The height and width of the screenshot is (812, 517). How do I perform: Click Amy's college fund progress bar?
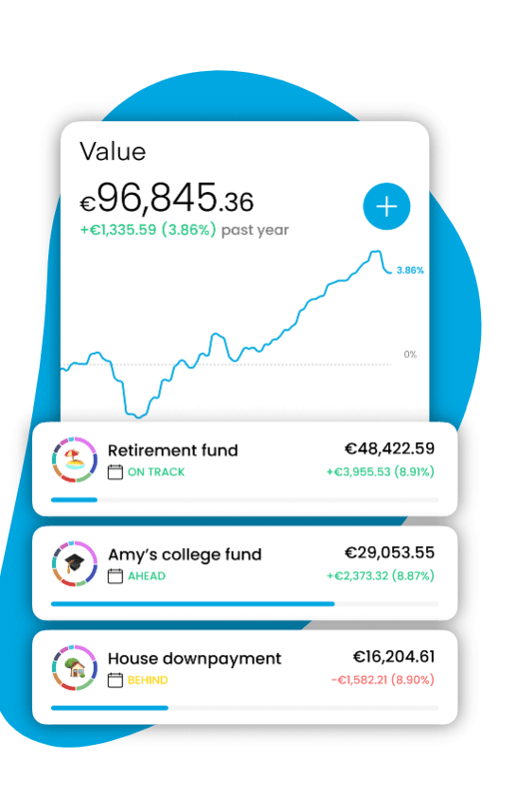[x=244, y=604]
